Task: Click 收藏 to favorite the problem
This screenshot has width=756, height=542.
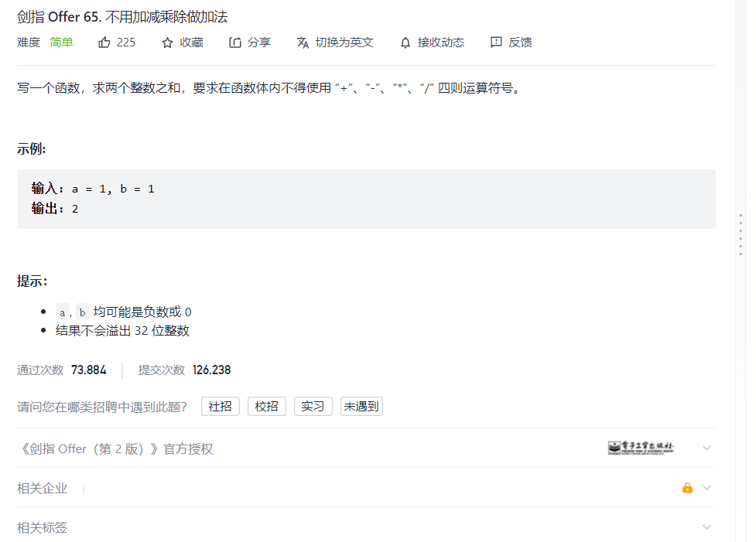Action: tap(191, 43)
